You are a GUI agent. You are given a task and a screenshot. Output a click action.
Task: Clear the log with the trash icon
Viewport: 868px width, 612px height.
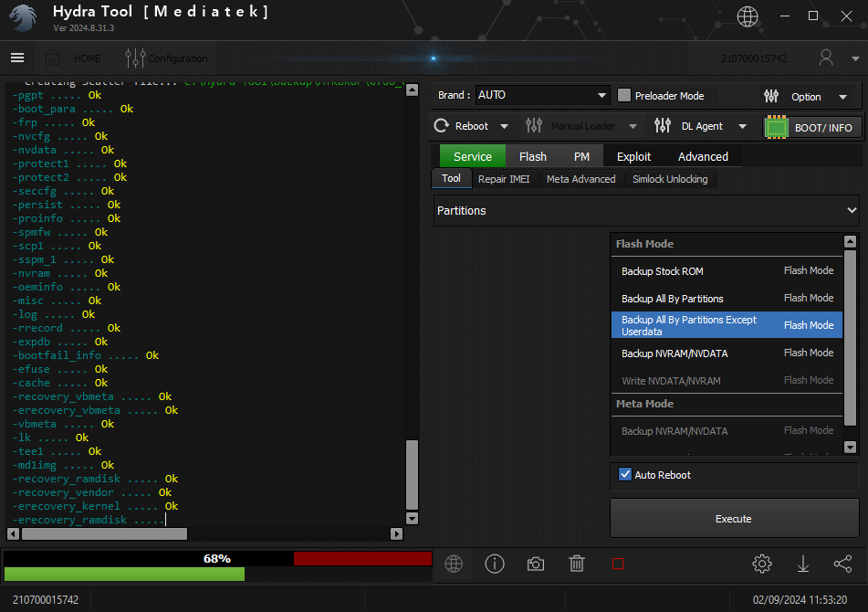(577, 564)
